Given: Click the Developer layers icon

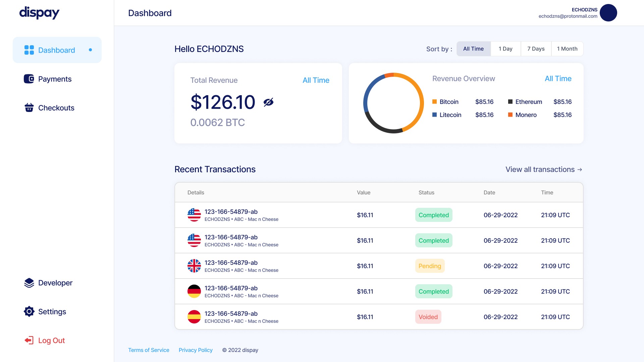Looking at the screenshot, I should [x=29, y=283].
